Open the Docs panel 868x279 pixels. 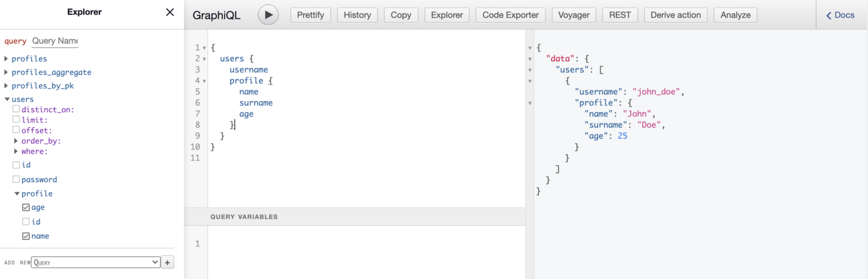tap(840, 15)
